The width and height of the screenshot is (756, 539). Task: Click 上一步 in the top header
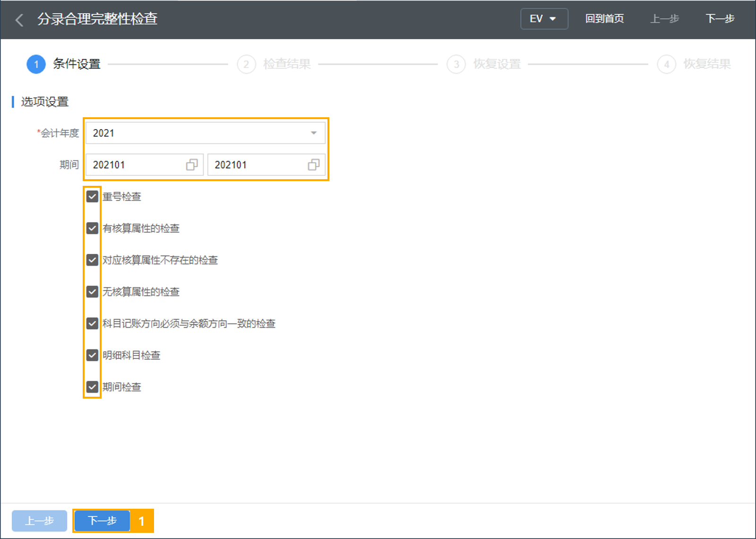[664, 19]
